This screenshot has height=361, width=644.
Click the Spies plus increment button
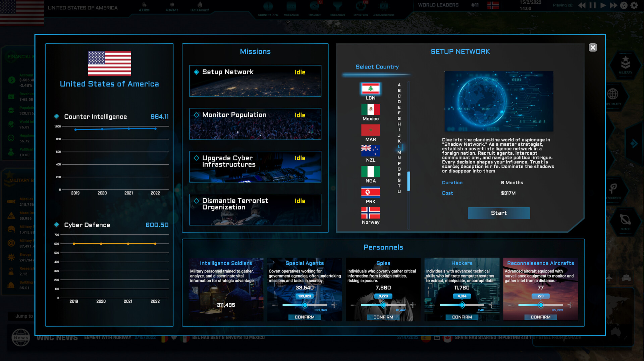(x=413, y=305)
